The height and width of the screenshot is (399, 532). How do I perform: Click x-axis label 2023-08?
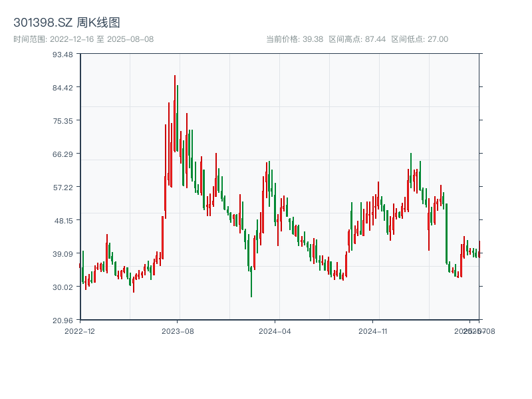pyautogui.click(x=178, y=331)
